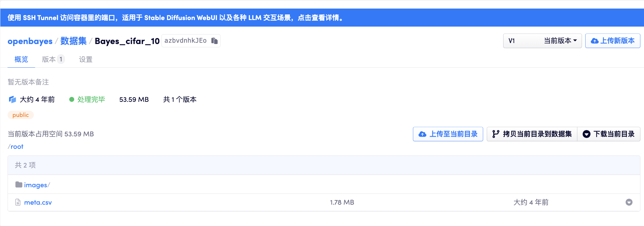Go to 数据集 breadcrumb link
The height and width of the screenshot is (226, 644).
click(74, 41)
